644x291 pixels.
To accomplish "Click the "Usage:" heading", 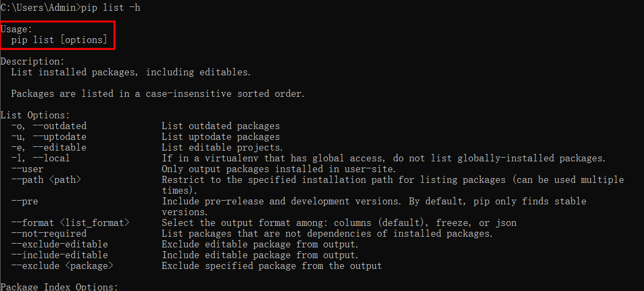I will coord(17,29).
